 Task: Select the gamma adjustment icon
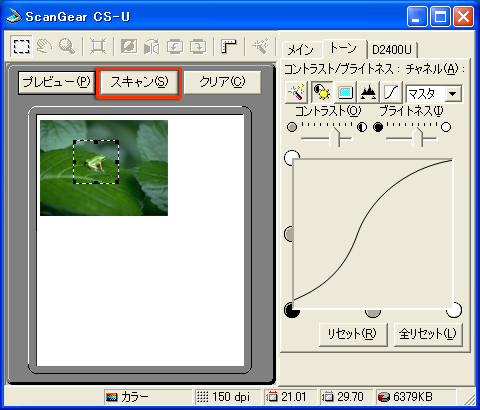point(345,92)
